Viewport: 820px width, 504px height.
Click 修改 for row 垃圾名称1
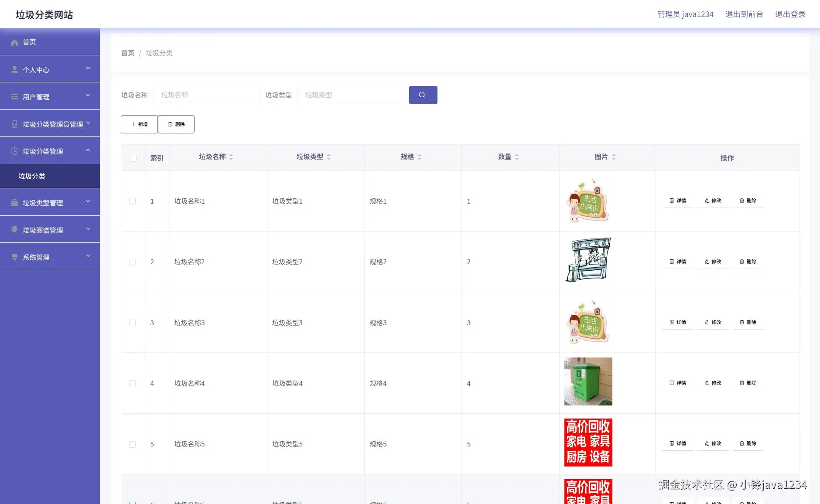point(713,201)
